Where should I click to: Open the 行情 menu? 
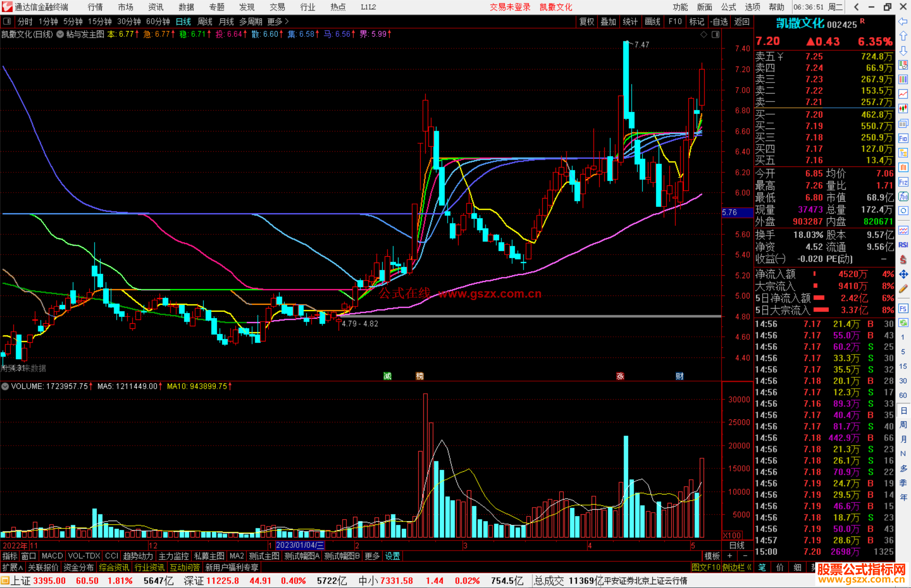click(x=95, y=7)
